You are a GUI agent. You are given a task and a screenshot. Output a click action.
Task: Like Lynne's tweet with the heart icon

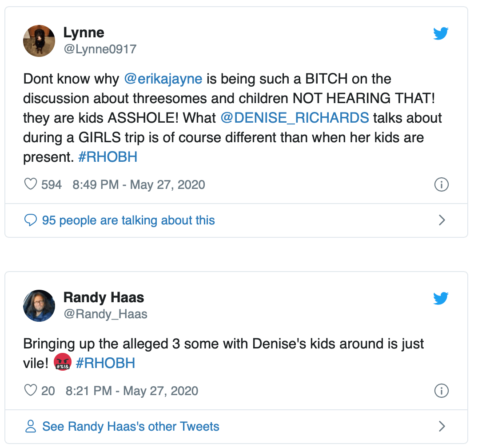tap(30, 184)
